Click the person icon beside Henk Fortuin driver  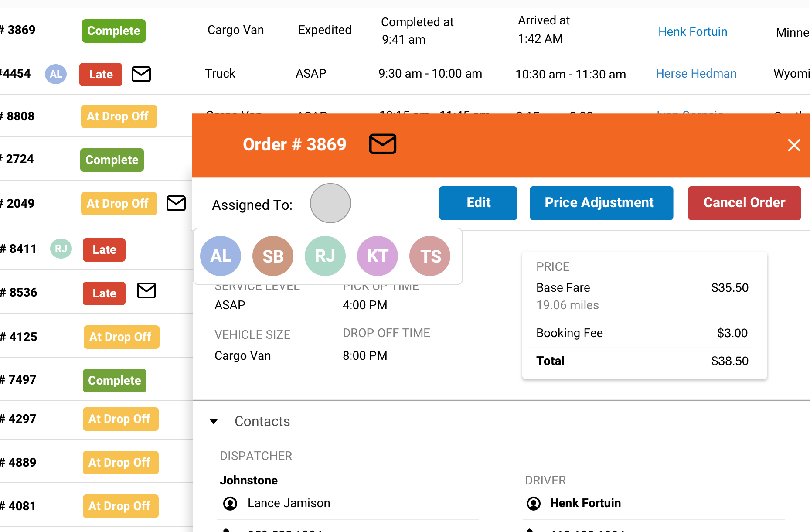click(x=534, y=504)
